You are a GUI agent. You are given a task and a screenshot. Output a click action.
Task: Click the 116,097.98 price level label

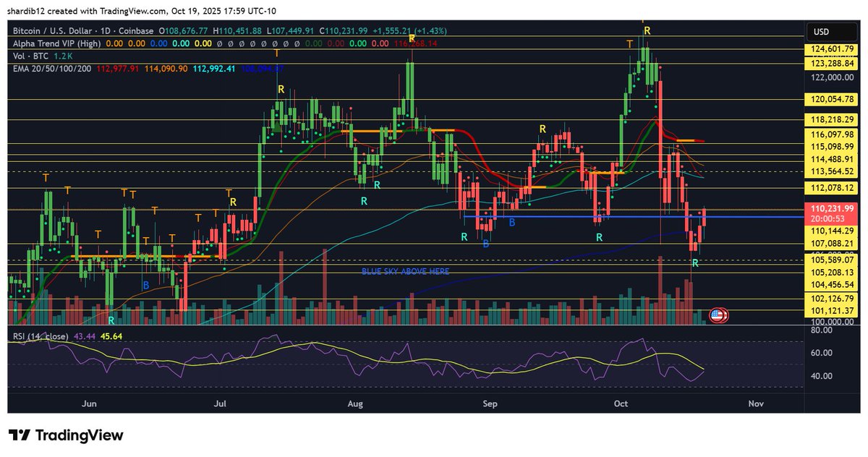pos(833,135)
